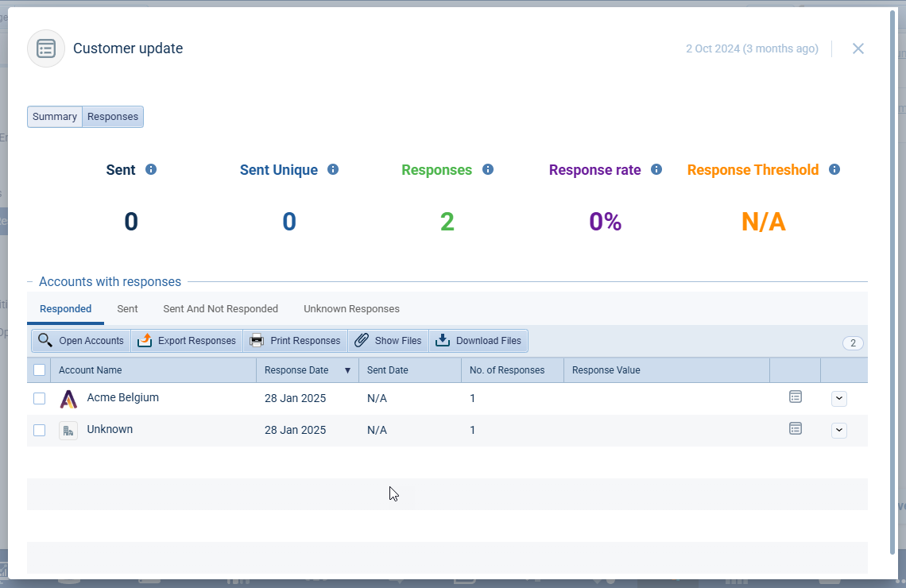Select the Print Responses printer icon
This screenshot has width=906, height=588.
point(256,340)
